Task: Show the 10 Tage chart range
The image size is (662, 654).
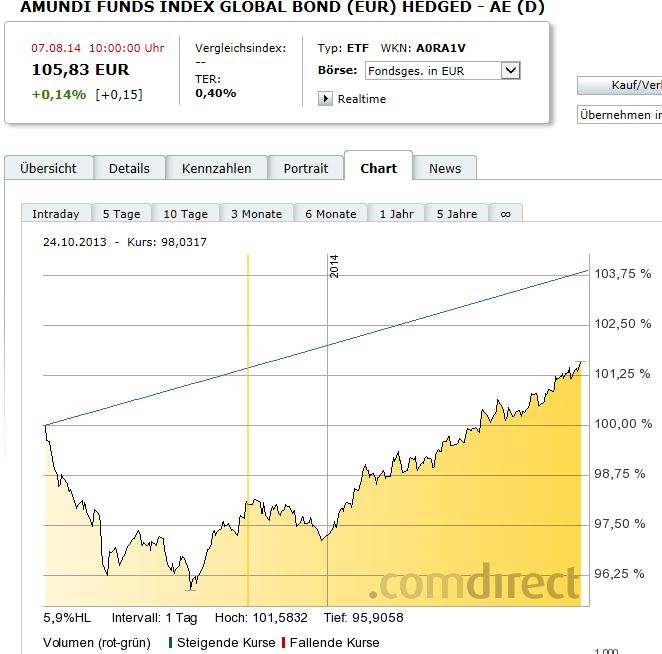Action: [x=186, y=214]
